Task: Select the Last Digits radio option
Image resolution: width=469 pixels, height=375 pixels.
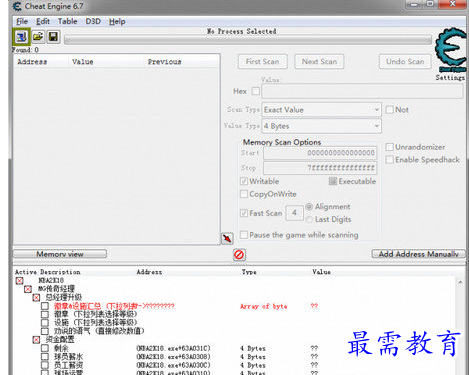Action: tap(309, 219)
